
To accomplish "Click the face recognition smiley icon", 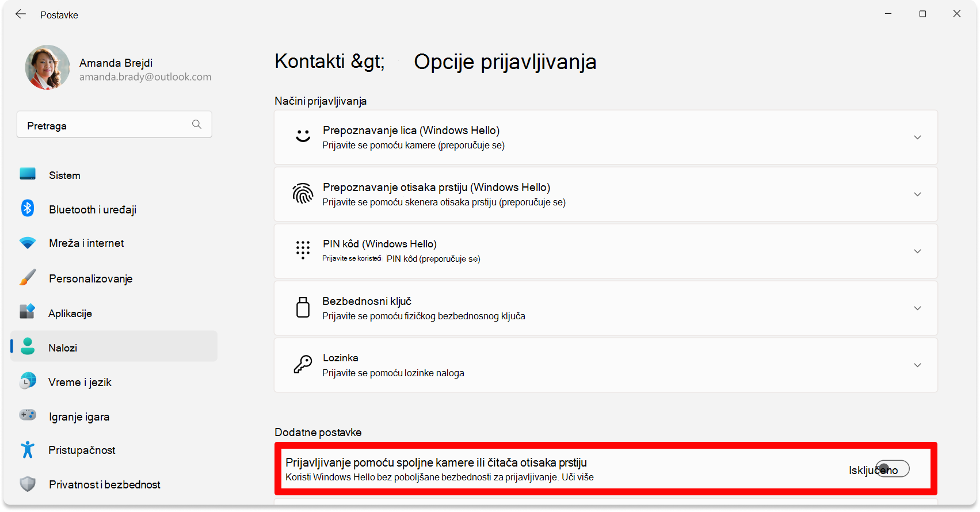I will (303, 136).
